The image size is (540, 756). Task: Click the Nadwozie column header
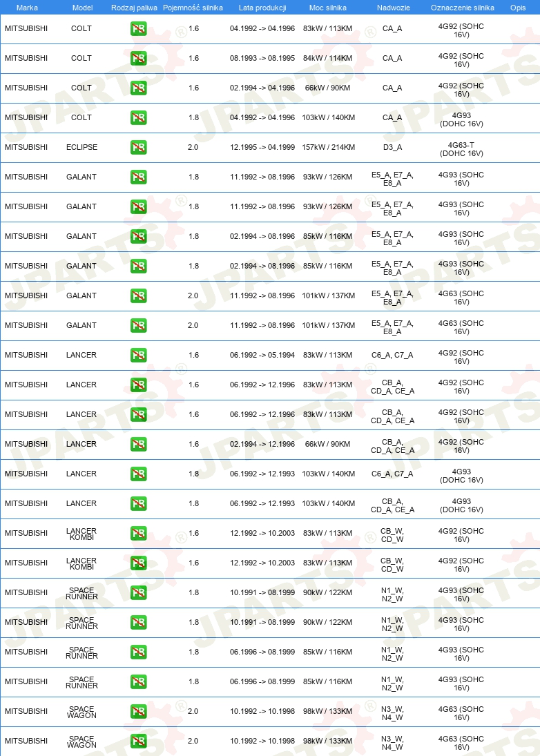[394, 8]
